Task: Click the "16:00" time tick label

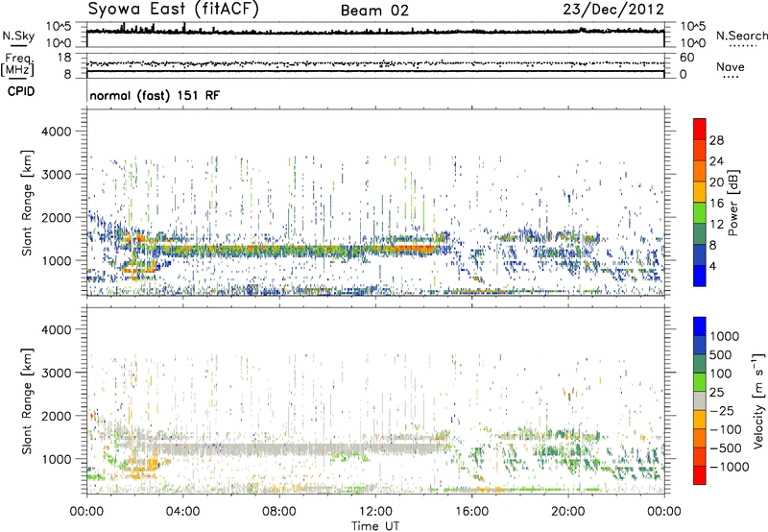Action: (x=471, y=512)
